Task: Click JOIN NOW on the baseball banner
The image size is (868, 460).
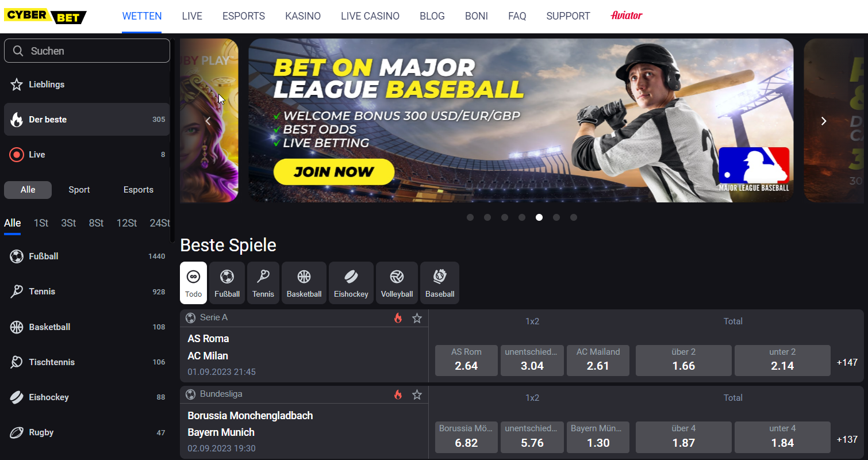Action: point(334,171)
